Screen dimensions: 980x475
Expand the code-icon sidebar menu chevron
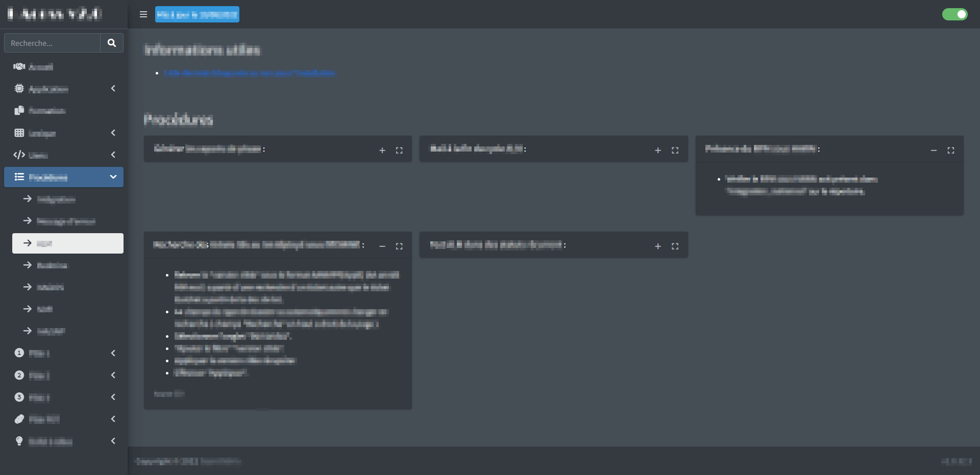coord(113,155)
